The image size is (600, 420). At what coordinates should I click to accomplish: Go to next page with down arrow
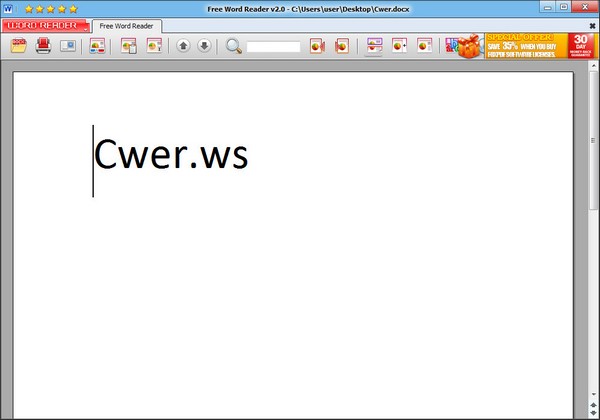204,46
